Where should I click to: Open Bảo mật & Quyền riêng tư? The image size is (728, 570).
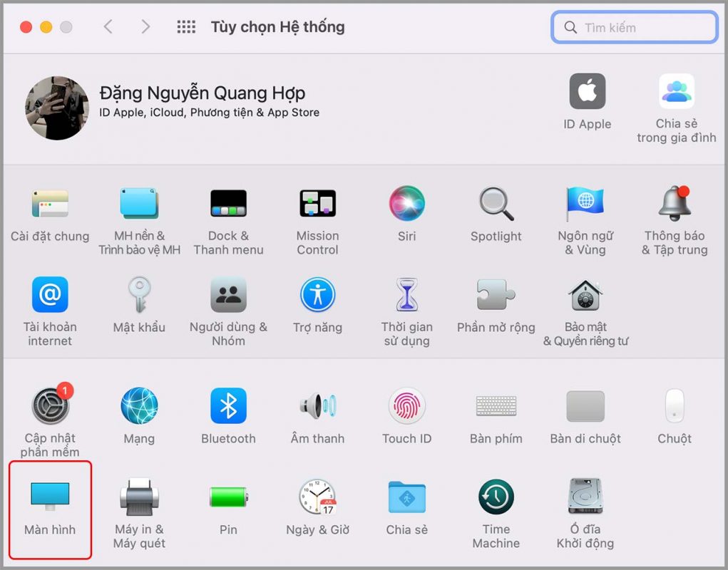(585, 295)
